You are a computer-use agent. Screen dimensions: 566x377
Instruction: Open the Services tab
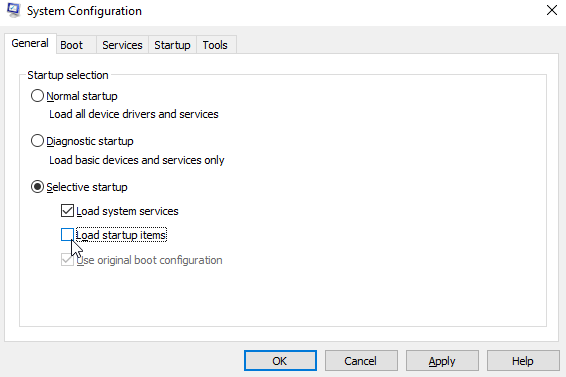coord(122,45)
